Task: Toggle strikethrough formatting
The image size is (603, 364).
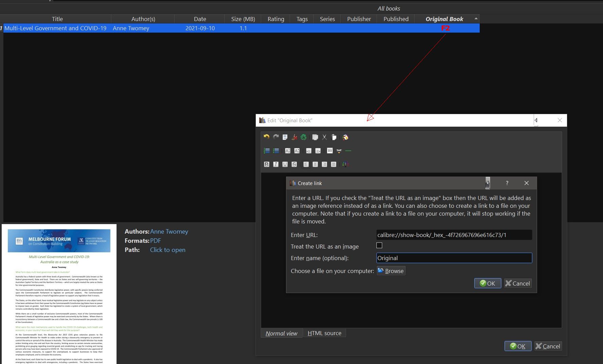Action: 294,164
